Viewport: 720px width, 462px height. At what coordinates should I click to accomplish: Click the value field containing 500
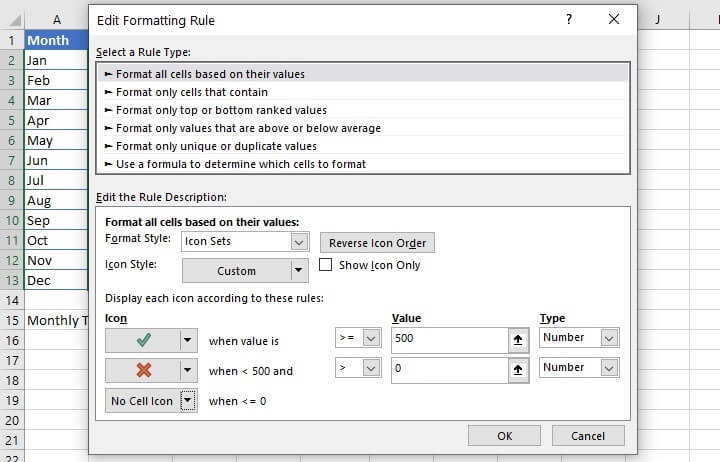pos(450,340)
